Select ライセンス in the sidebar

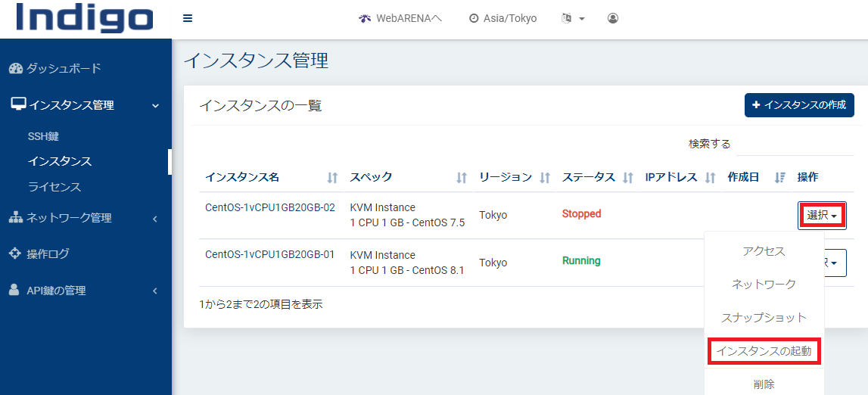coord(54,187)
